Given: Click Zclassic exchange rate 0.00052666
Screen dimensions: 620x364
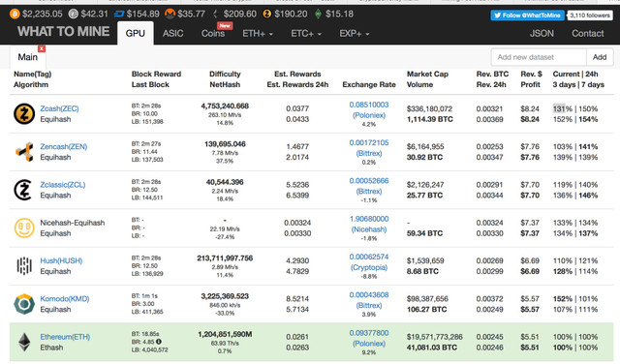Looking at the screenshot, I should click(x=369, y=181).
